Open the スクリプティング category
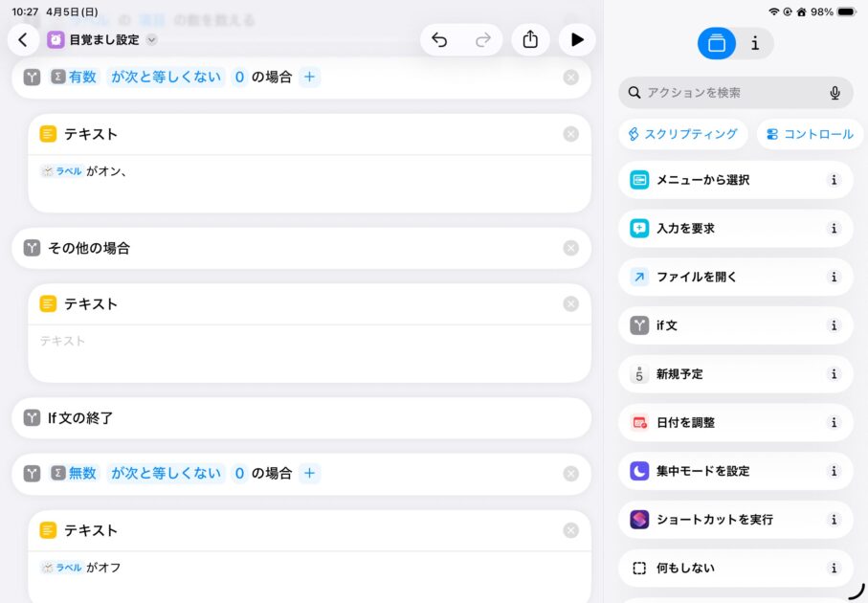 [x=682, y=134]
